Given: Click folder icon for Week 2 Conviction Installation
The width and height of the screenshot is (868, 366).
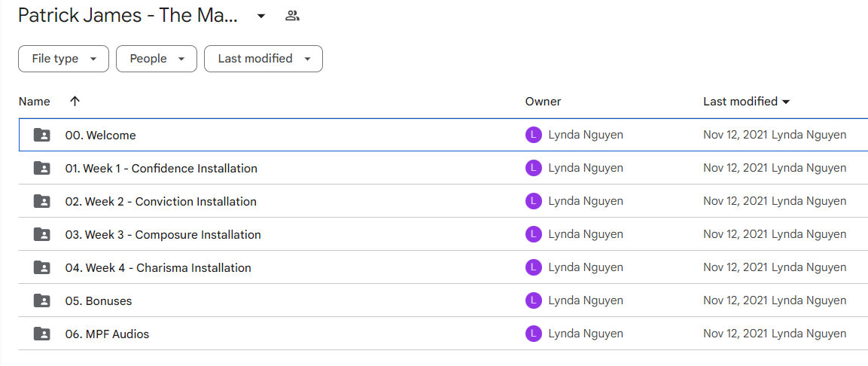Looking at the screenshot, I should [41, 201].
